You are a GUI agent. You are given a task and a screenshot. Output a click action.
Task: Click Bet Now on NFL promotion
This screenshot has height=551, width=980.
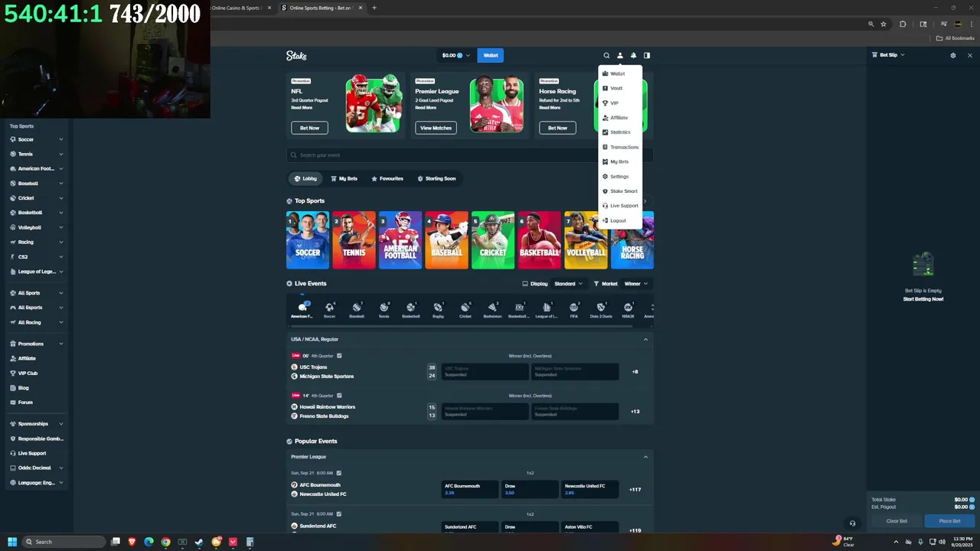pyautogui.click(x=309, y=128)
